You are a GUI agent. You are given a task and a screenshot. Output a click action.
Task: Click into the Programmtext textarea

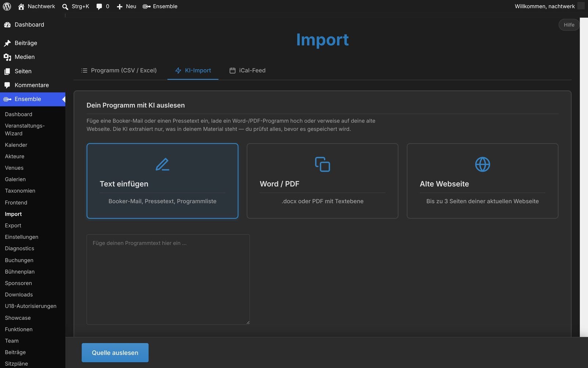pyautogui.click(x=168, y=279)
